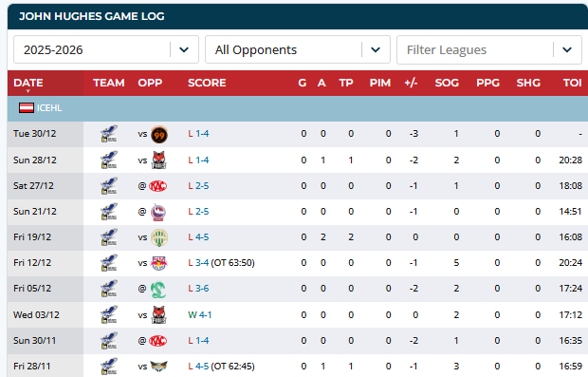This screenshot has height=377, width=588.
Task: Expand the All Opponents dropdown
Action: 376,49
